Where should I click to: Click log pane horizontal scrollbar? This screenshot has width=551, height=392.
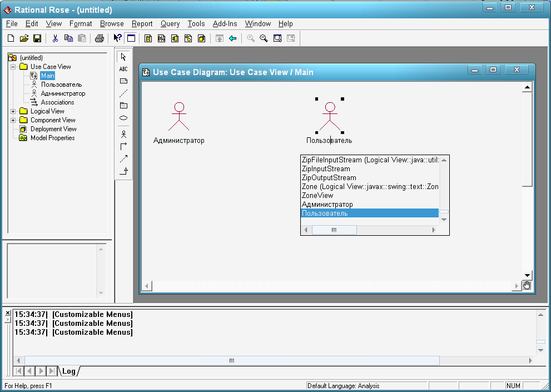(232, 360)
